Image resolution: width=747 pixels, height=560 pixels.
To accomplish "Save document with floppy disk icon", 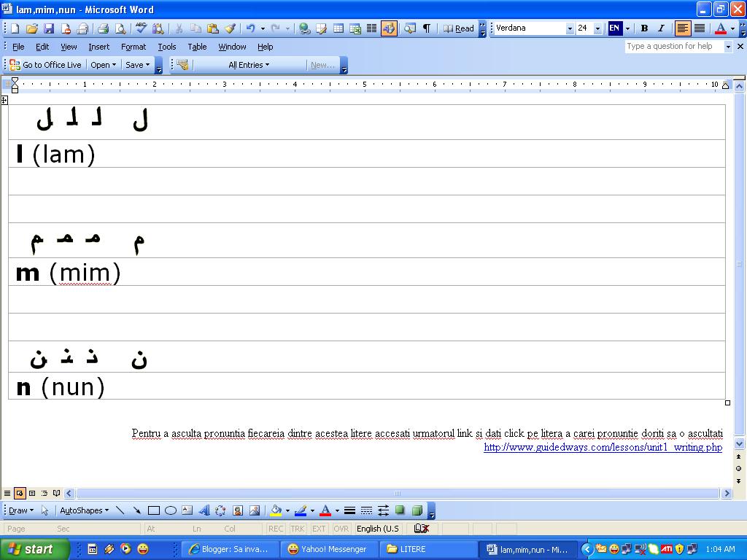I will coord(49,28).
